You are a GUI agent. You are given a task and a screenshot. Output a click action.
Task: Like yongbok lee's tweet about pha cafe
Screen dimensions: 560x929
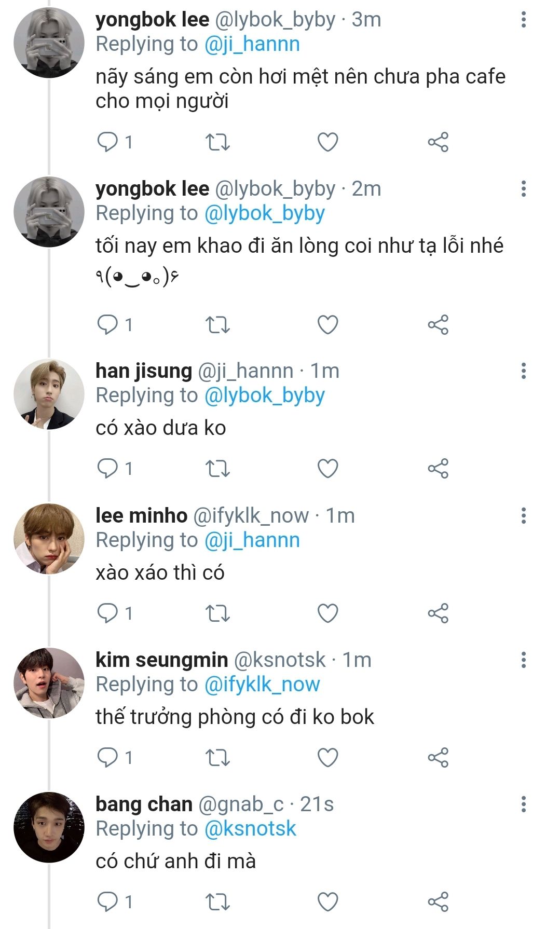click(x=327, y=142)
